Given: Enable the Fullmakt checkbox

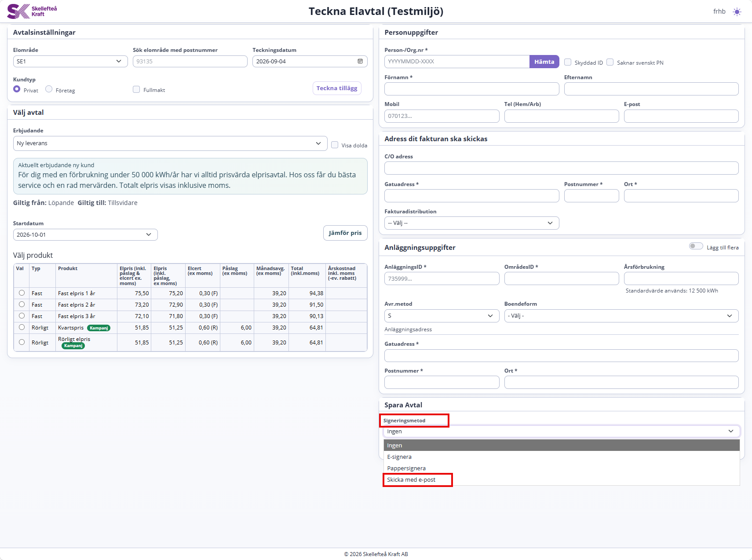Looking at the screenshot, I should [x=136, y=89].
